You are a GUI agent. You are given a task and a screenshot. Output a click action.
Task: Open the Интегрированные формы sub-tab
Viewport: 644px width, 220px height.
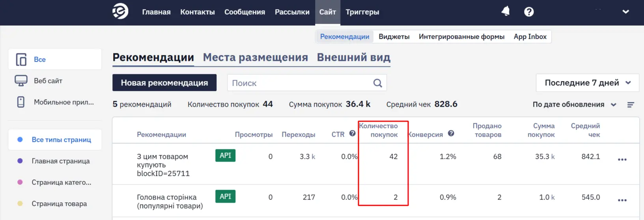pyautogui.click(x=461, y=37)
